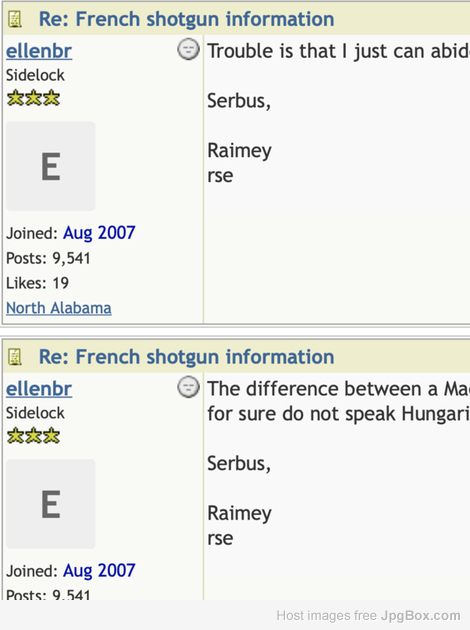Click the status smiley icon in the first post
This screenshot has width=470, height=630.
[x=188, y=49]
